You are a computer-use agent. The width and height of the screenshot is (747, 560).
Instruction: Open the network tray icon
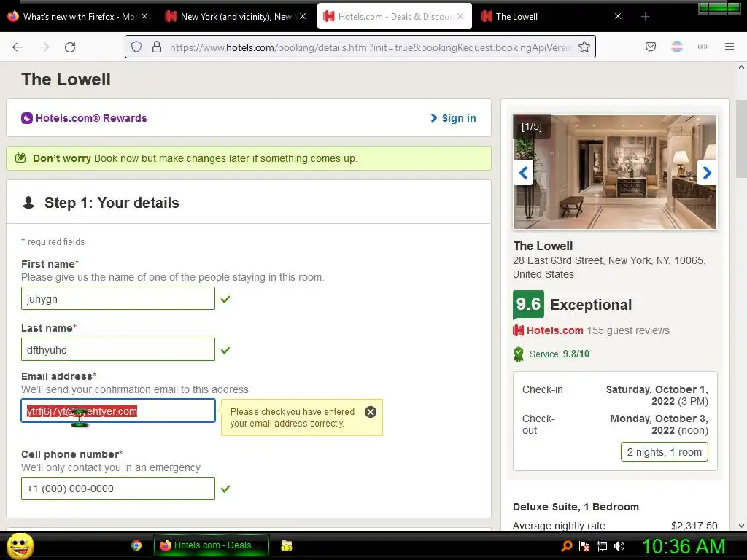[602, 545]
